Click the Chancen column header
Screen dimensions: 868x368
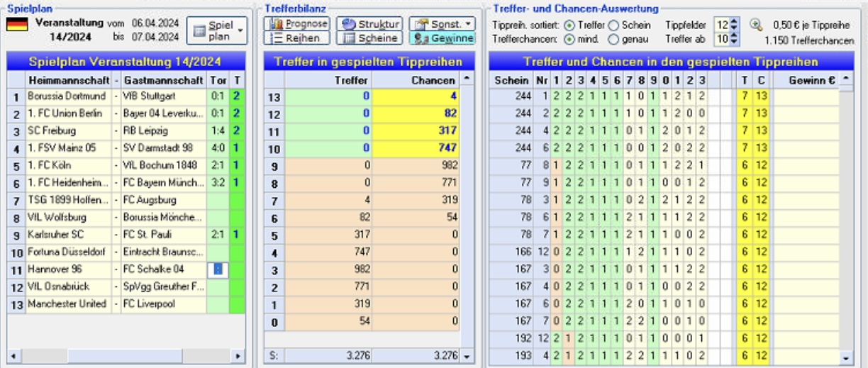(x=416, y=79)
